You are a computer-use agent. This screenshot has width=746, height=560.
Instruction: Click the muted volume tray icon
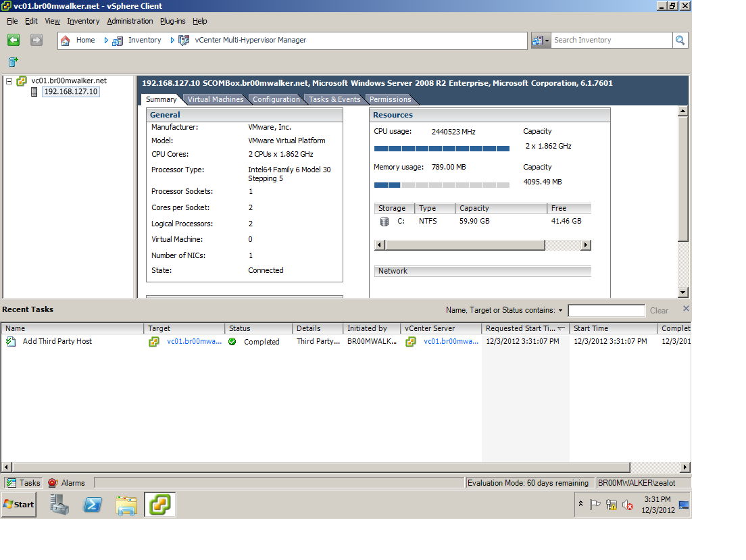click(628, 505)
